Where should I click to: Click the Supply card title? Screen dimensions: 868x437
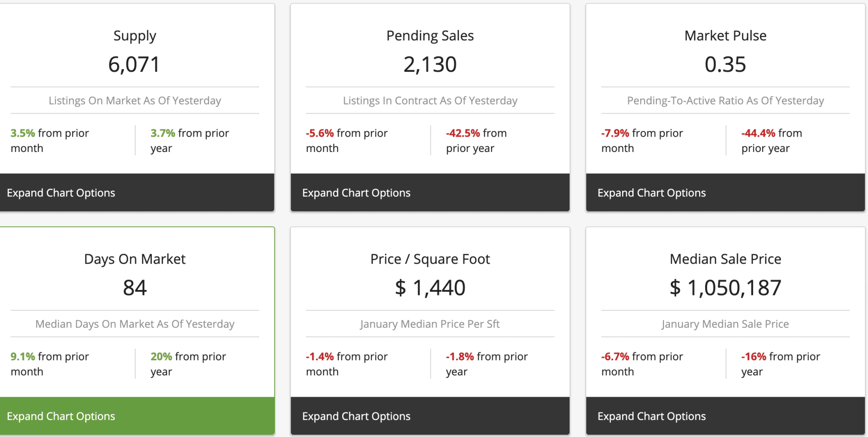[135, 36]
